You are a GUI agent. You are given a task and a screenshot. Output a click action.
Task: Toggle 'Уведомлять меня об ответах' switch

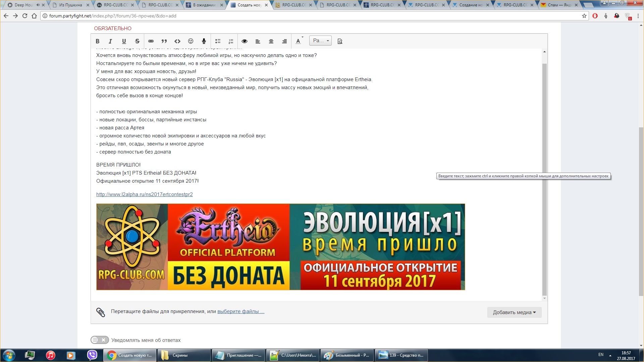pos(100,340)
